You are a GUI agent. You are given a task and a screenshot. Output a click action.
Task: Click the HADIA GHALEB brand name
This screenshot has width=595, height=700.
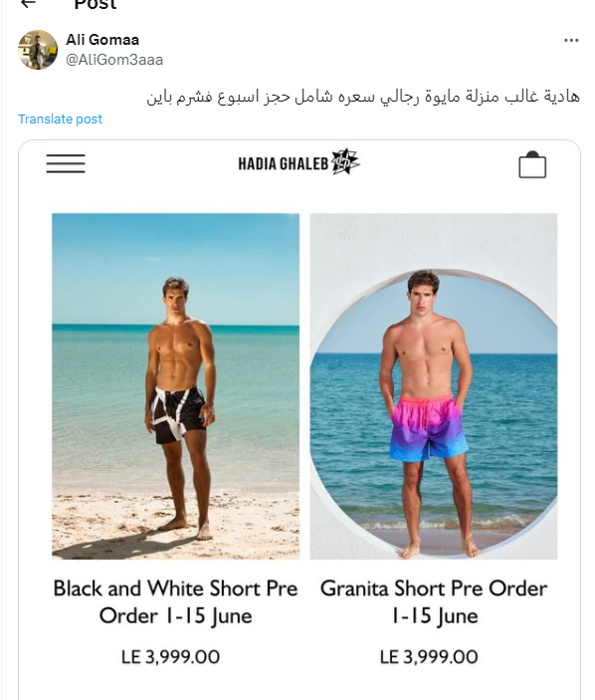pos(284,164)
